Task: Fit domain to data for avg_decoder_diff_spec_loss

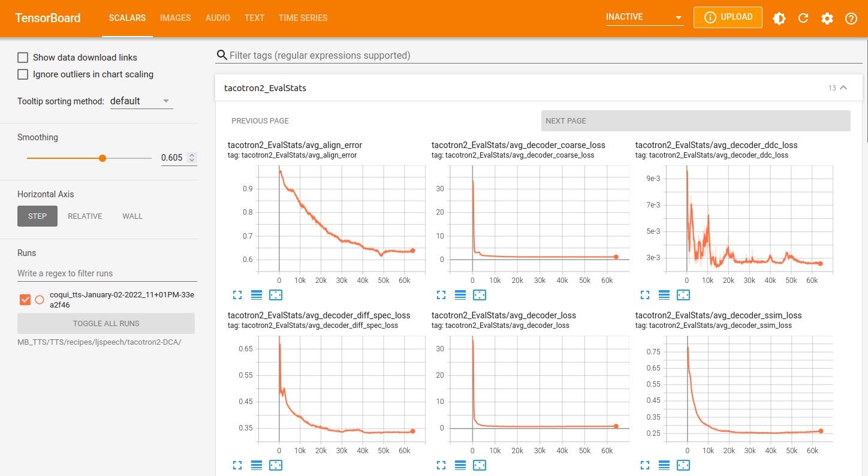Action: [276, 465]
